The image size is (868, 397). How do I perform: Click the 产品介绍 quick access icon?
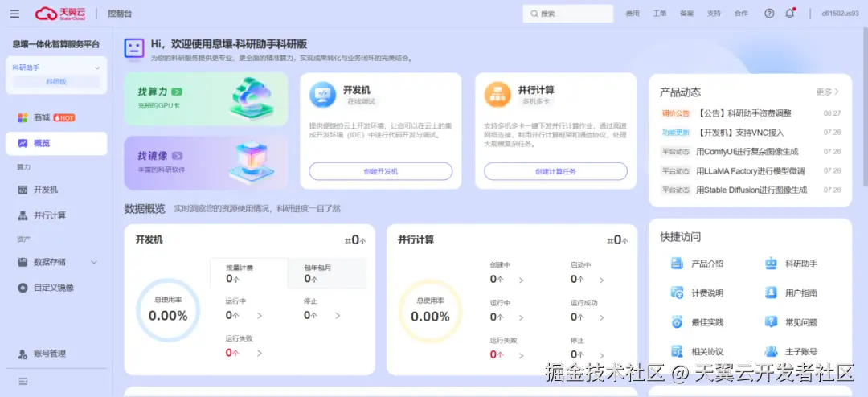tap(677, 264)
